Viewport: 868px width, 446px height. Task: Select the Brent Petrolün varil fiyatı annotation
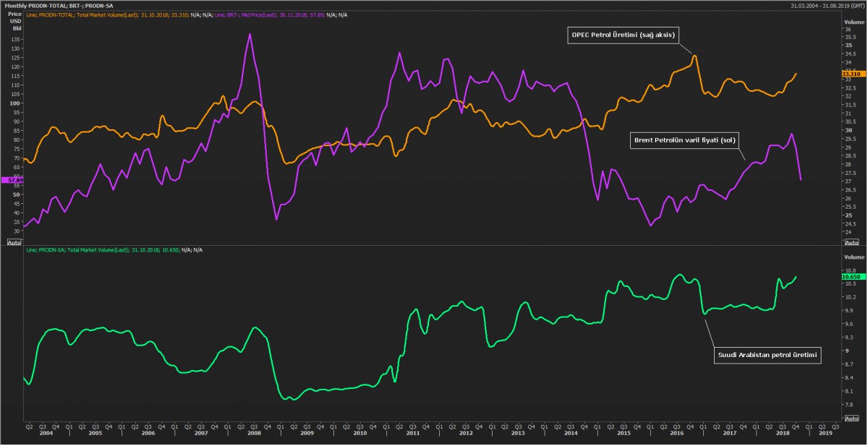(684, 141)
